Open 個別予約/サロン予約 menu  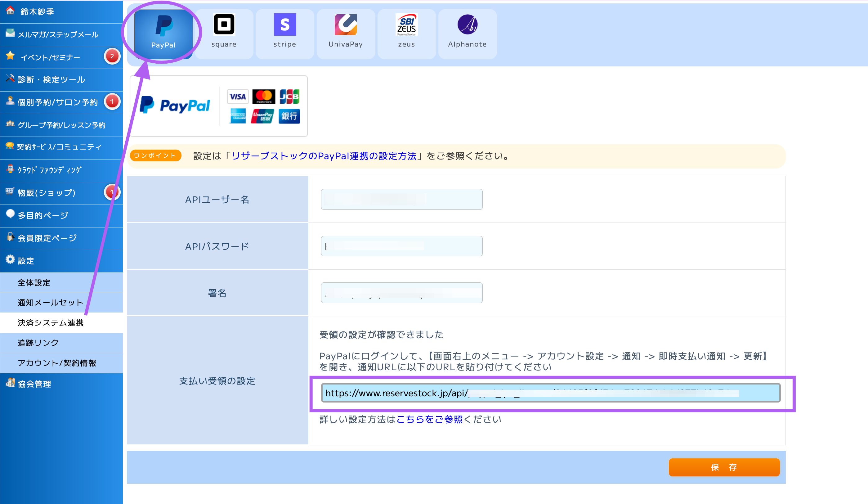(x=61, y=102)
